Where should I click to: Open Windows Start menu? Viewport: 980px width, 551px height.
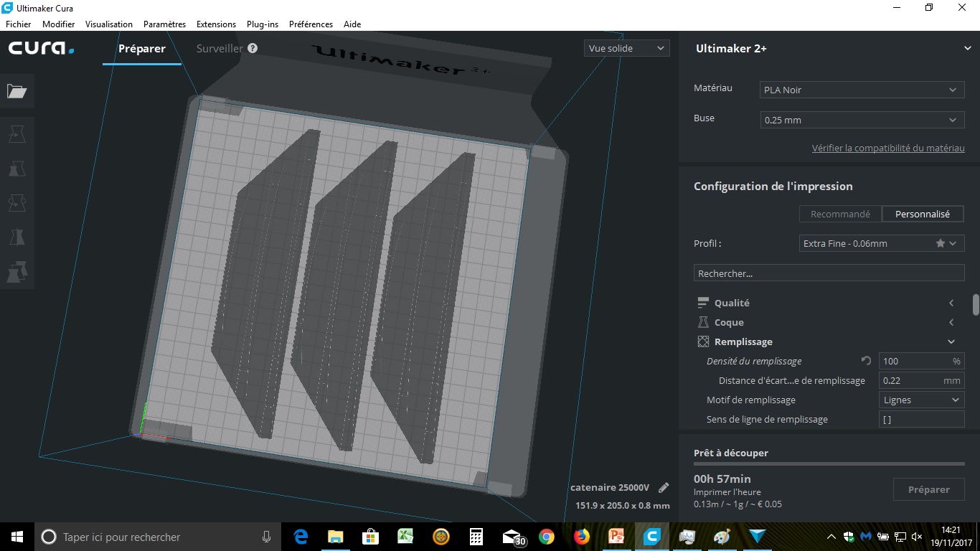(17, 537)
